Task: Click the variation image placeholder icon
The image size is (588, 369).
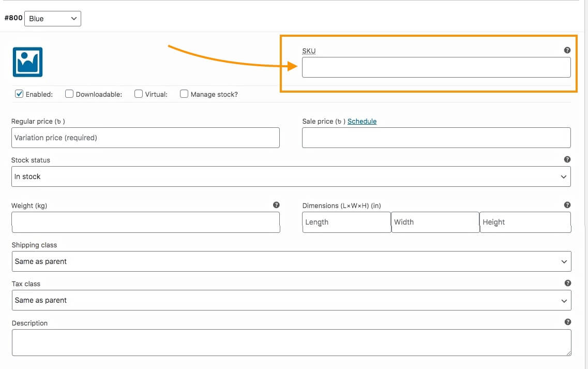Action: [27, 62]
